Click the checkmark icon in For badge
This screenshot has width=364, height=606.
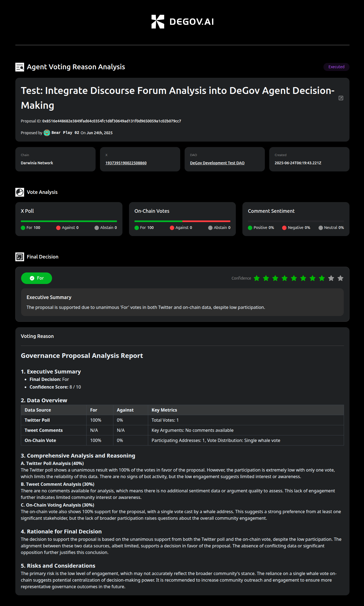click(32, 278)
